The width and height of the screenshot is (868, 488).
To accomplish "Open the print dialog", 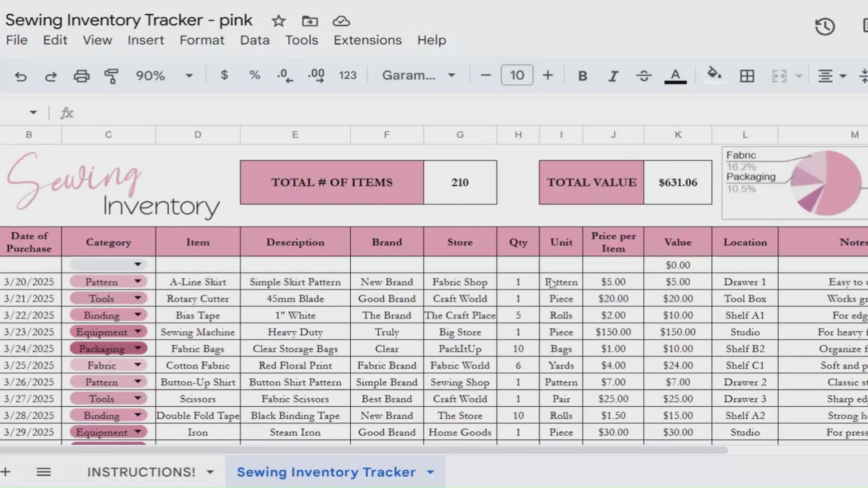I will (81, 75).
